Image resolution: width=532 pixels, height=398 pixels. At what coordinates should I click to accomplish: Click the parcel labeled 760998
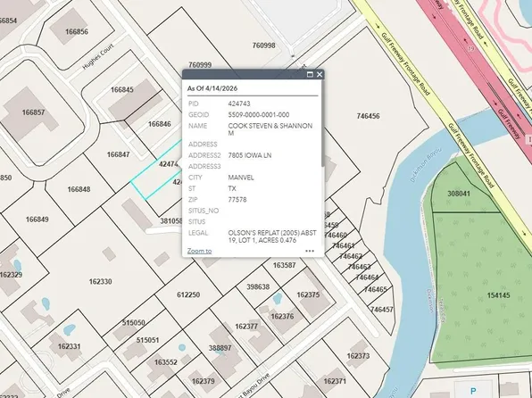tap(263, 46)
